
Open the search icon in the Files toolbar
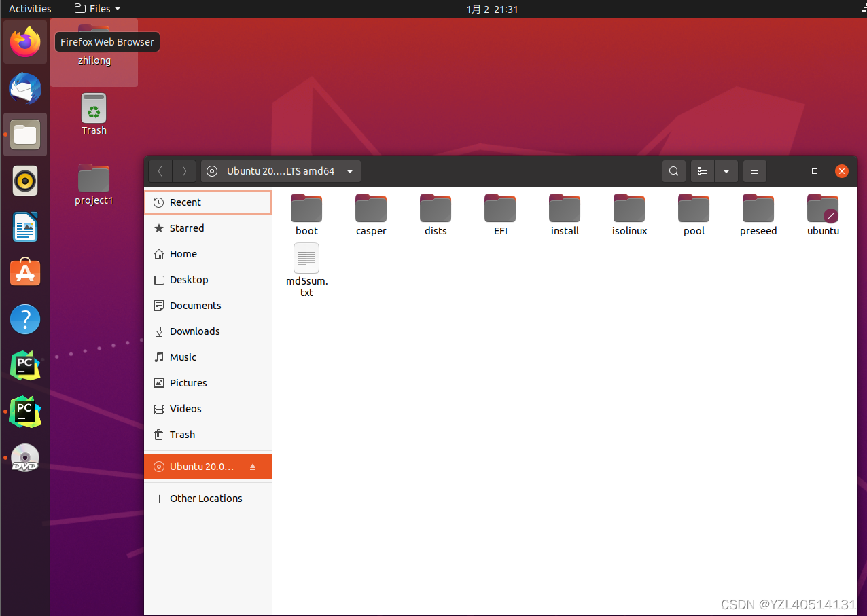tap(673, 171)
